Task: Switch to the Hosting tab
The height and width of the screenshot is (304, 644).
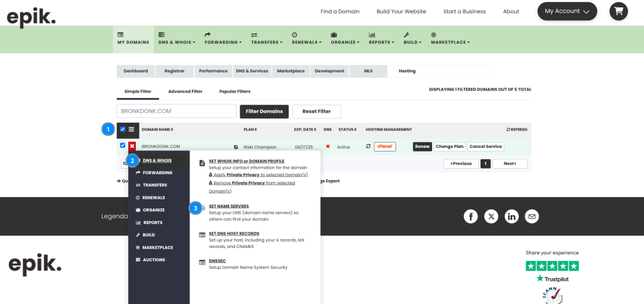Action: pyautogui.click(x=407, y=71)
